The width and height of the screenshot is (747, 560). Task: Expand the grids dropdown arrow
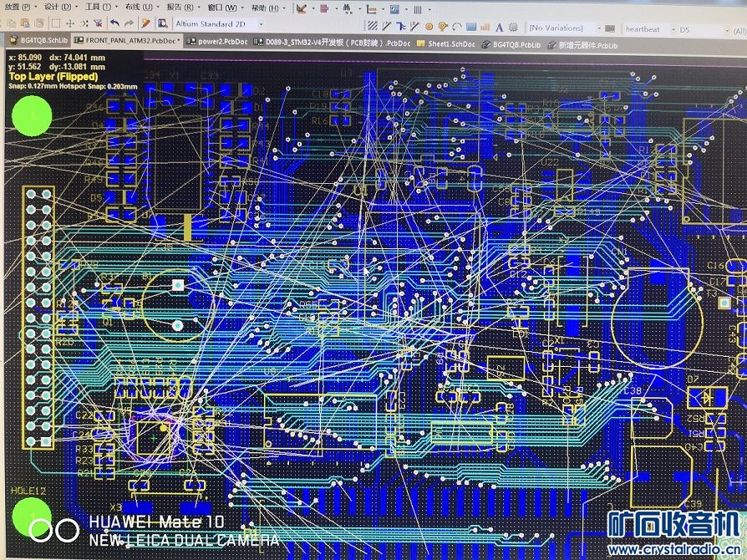click(x=429, y=9)
